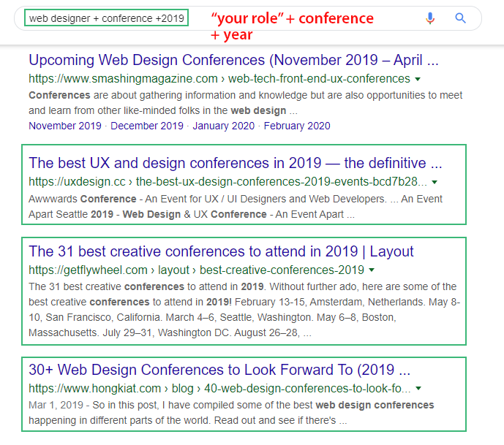Viewport: 504px width, 445px height.
Task: Open the December 2019 sitelink
Action: [x=147, y=126]
